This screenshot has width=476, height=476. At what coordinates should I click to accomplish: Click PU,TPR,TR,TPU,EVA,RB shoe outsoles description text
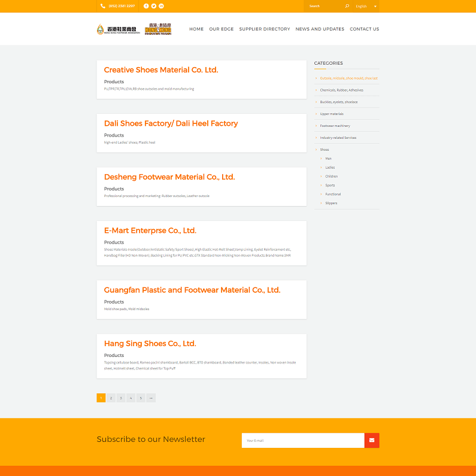pyautogui.click(x=148, y=89)
